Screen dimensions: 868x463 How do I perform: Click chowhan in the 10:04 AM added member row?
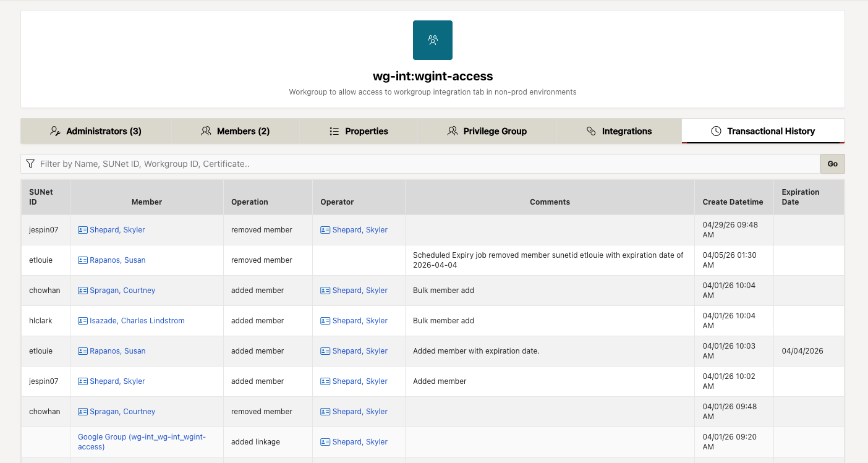click(x=45, y=291)
